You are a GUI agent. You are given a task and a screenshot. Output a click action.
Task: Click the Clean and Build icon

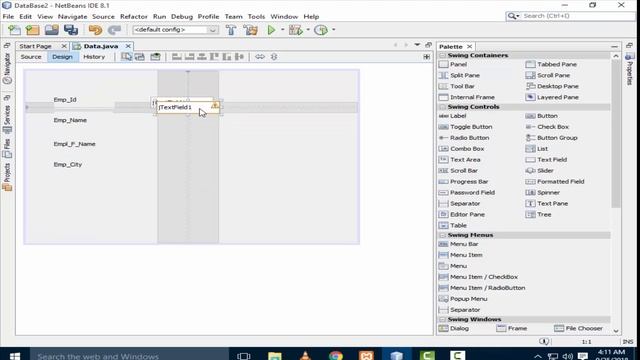tap(251, 30)
